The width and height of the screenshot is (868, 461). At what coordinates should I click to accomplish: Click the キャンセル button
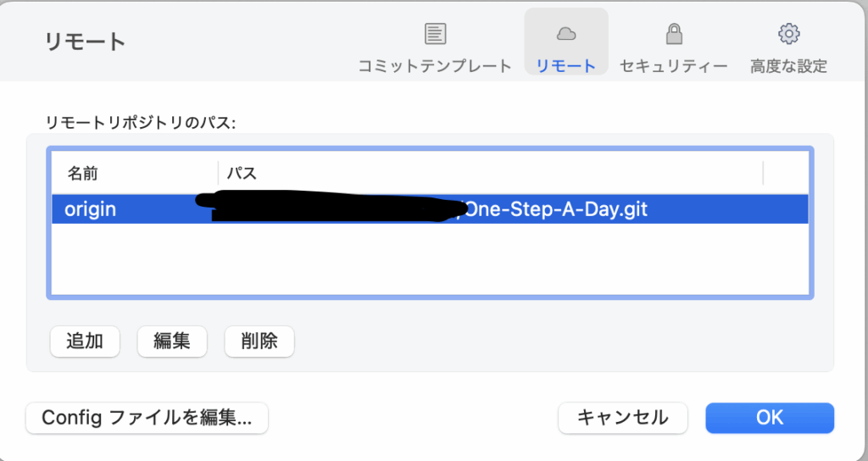(x=623, y=418)
